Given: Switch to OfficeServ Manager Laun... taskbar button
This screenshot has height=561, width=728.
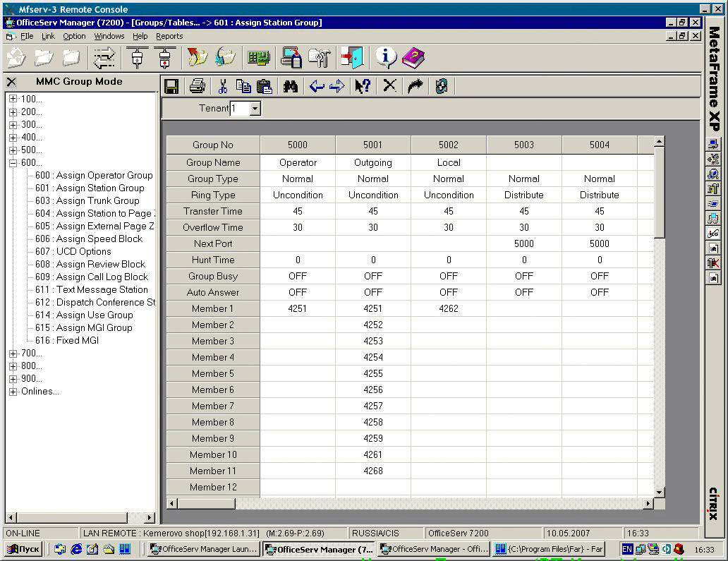Looking at the screenshot, I should coord(204,550).
